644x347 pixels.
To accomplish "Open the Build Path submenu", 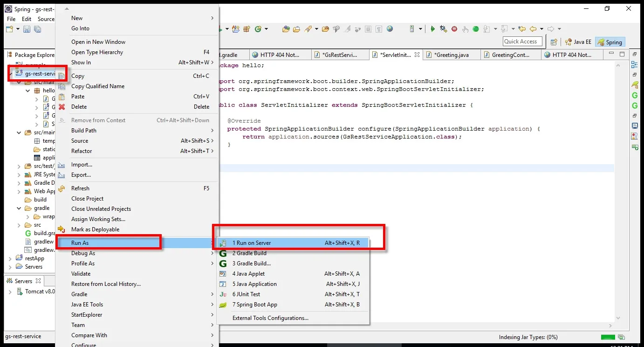I will 137,131.
